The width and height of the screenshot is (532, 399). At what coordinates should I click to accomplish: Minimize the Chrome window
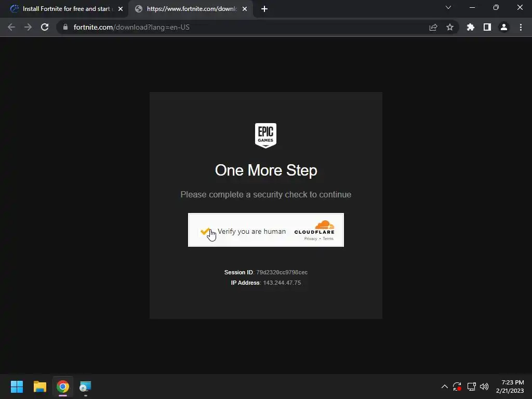[x=472, y=7]
